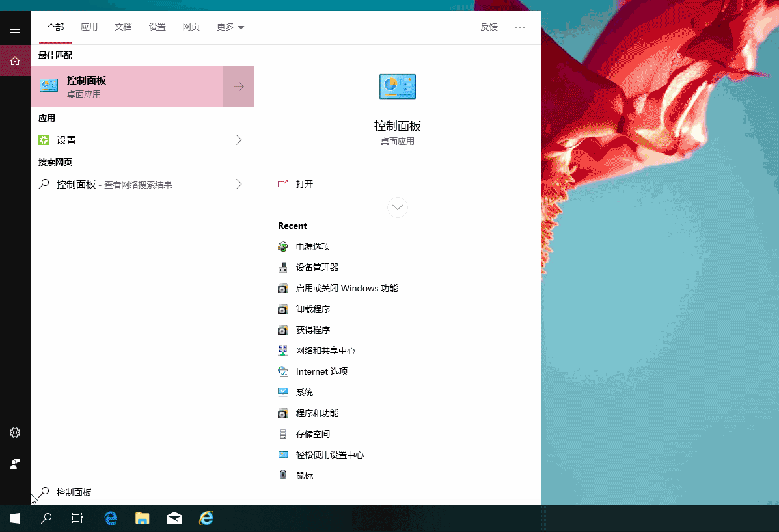Open 轻松使用设置中心 item
The height and width of the screenshot is (532, 779).
click(329, 455)
